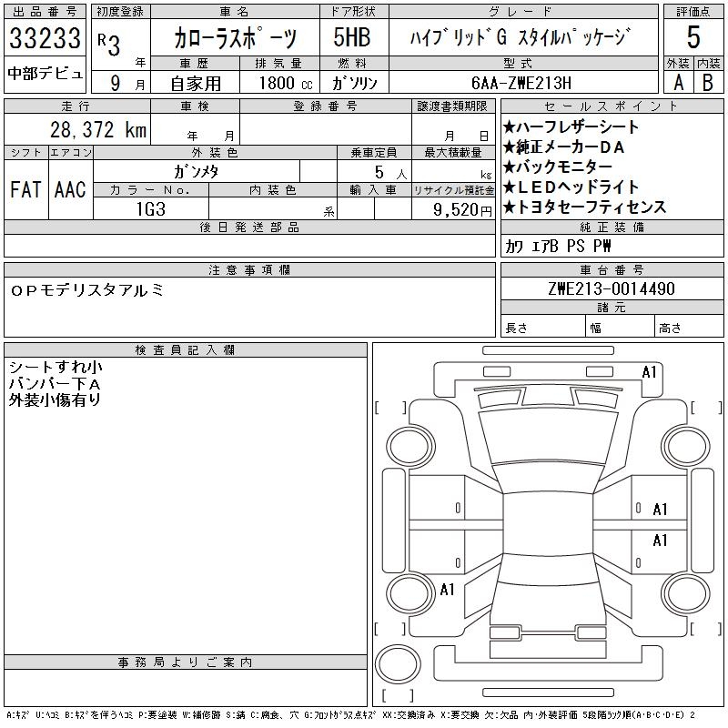Screen dimensions: 728x728
Task: Click the OPモデリスタアルミ note text
Action: (x=87, y=289)
